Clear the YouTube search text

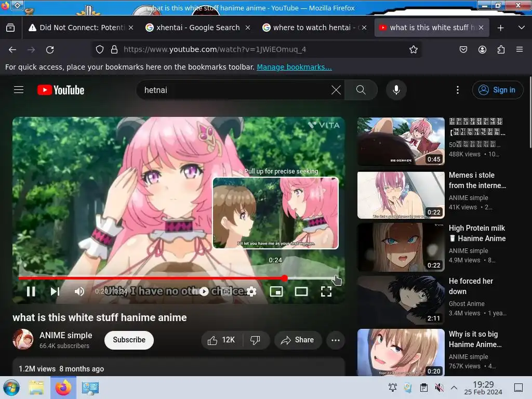coord(336,90)
